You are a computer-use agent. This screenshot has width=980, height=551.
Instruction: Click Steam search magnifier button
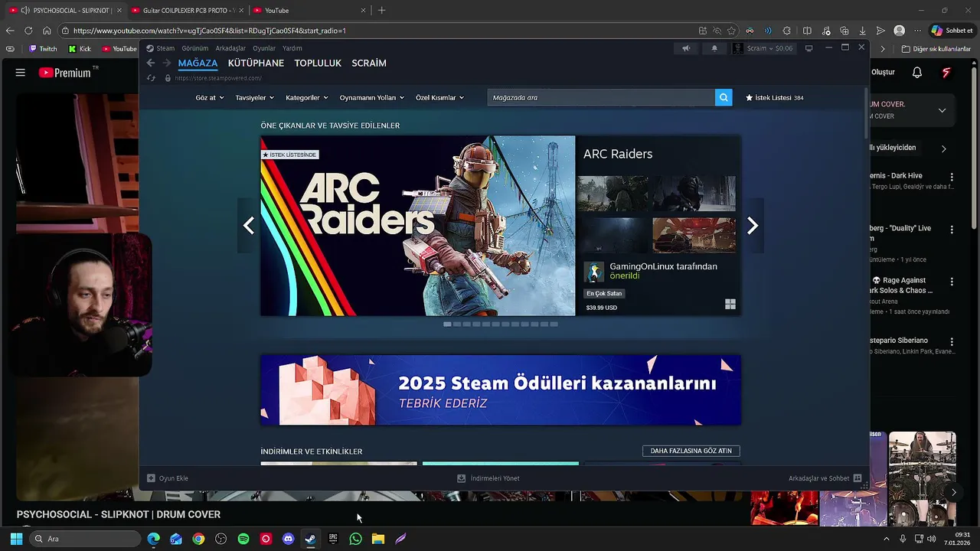pos(724,97)
